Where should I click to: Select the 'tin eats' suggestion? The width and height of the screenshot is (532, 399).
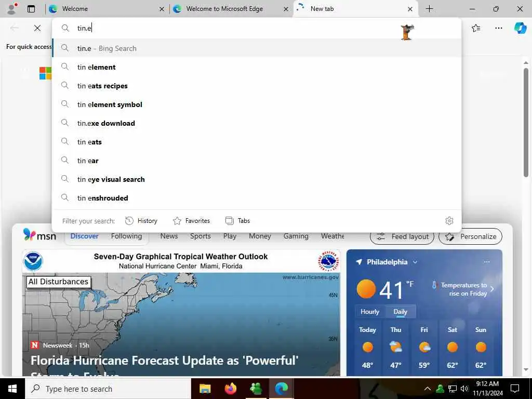257,141
